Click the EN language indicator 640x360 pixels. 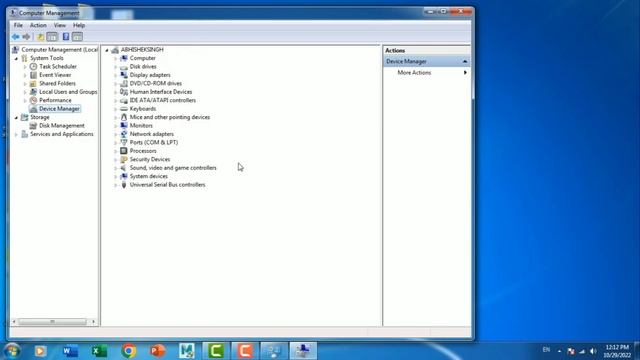click(x=546, y=350)
